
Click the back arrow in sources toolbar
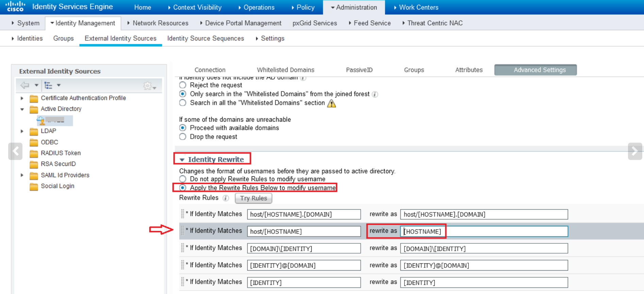[x=25, y=85]
